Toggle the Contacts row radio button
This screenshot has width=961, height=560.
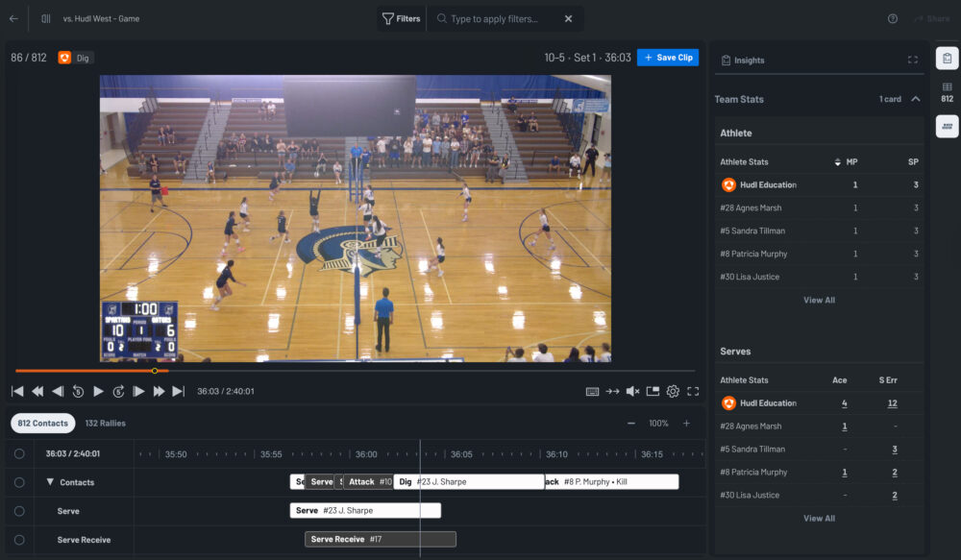point(19,482)
